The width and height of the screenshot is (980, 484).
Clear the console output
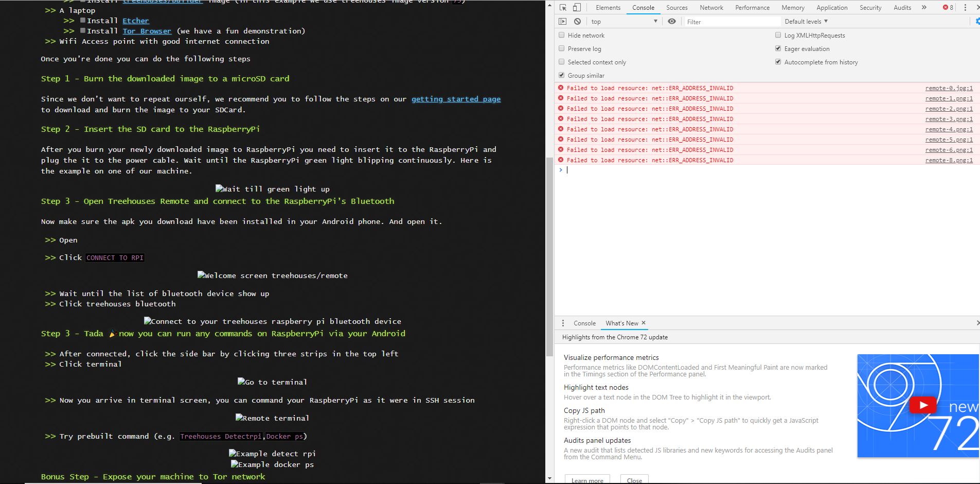578,21
